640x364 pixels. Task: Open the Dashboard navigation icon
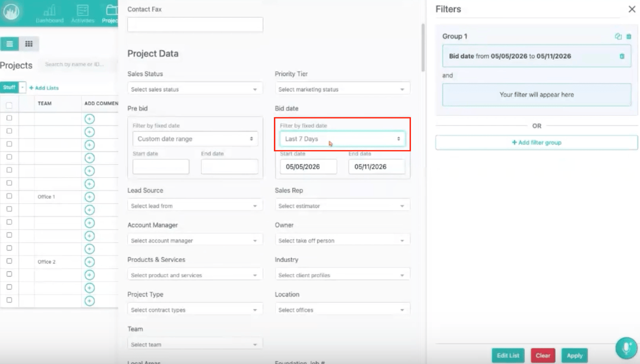click(50, 13)
